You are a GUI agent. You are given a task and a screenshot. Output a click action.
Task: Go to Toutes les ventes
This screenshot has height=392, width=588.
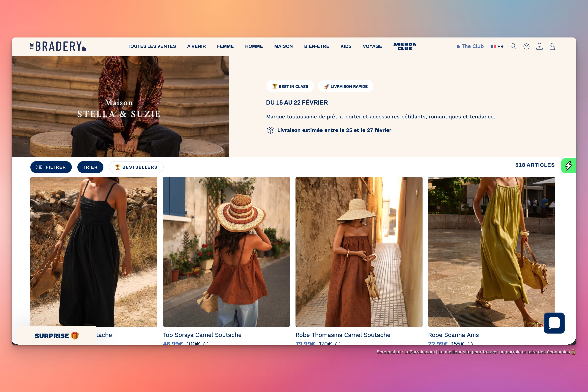click(x=152, y=46)
